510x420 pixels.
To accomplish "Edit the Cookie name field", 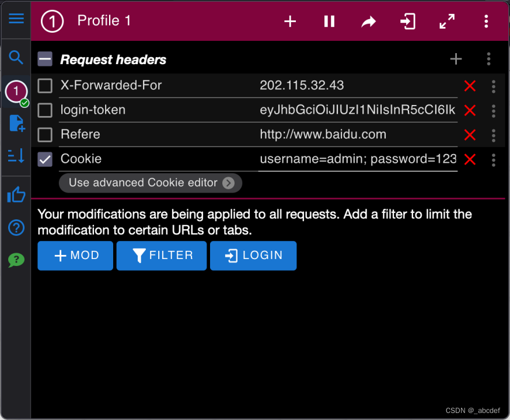I will [x=158, y=159].
